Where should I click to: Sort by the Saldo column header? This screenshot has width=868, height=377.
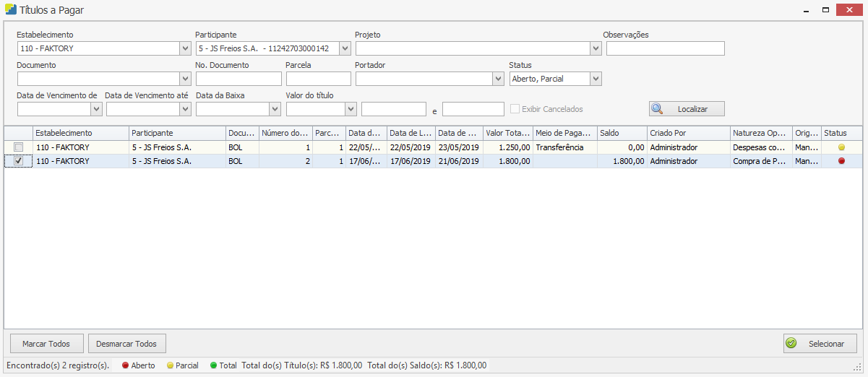(621, 134)
